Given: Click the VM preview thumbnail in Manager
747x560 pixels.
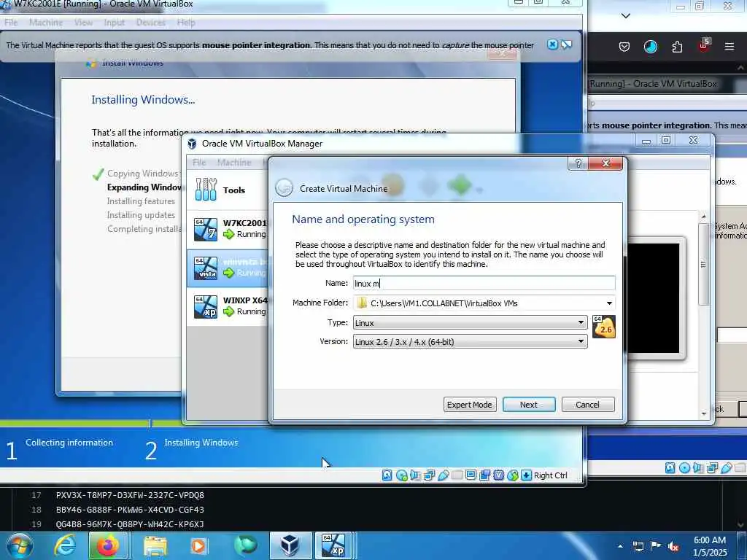Looking at the screenshot, I should coord(653,298).
